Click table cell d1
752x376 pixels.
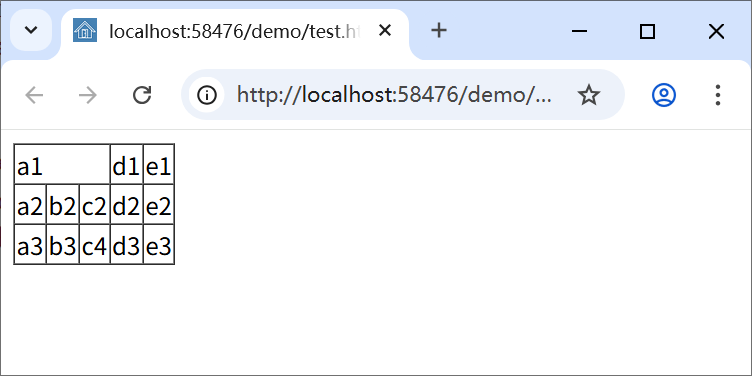point(127,164)
